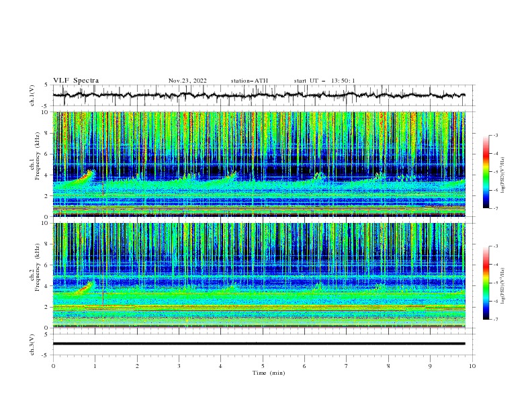The width and height of the screenshot is (532, 411).
Task: Click the "station=ATH" header label
Action: click(x=249, y=81)
